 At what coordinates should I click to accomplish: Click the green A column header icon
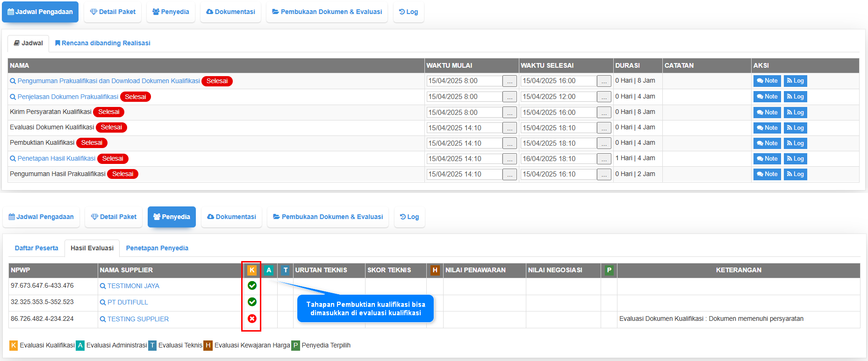(269, 270)
